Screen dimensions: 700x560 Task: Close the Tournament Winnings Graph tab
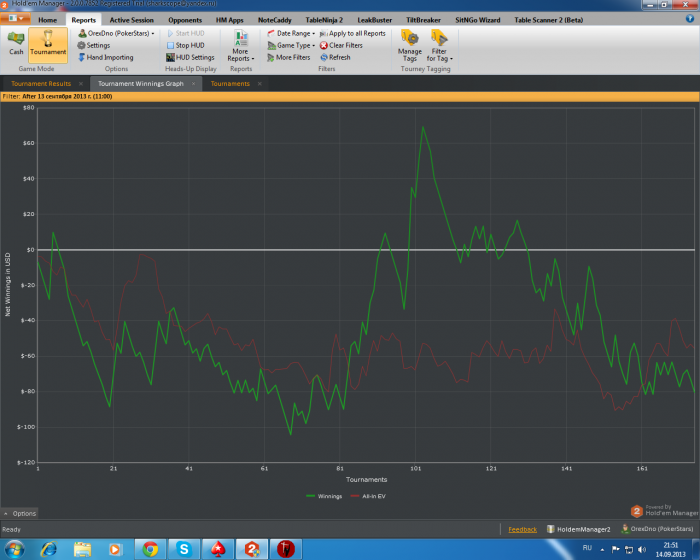(196, 84)
